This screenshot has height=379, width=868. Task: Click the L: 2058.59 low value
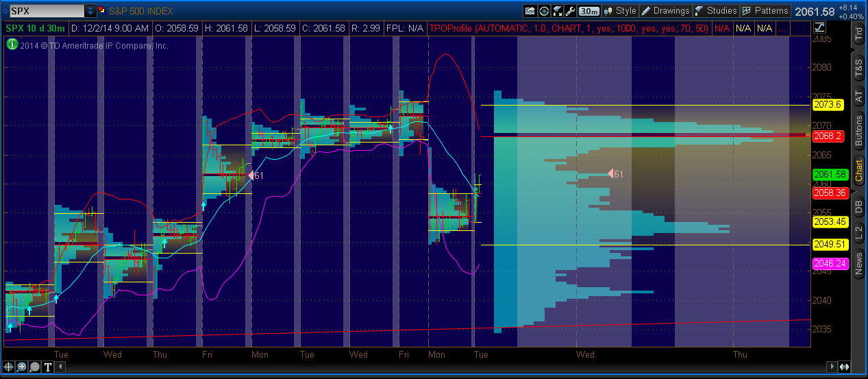[x=275, y=28]
